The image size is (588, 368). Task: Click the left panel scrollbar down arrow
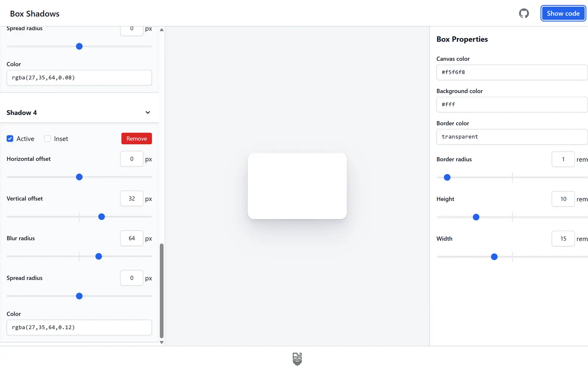coord(162,342)
